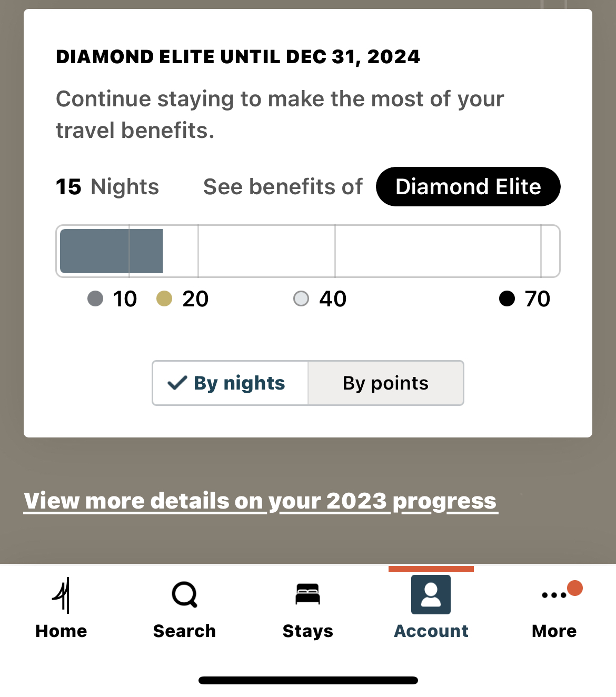Select the gray 10 nights tier dot
The width and height of the screenshot is (616, 697).
[95, 298]
